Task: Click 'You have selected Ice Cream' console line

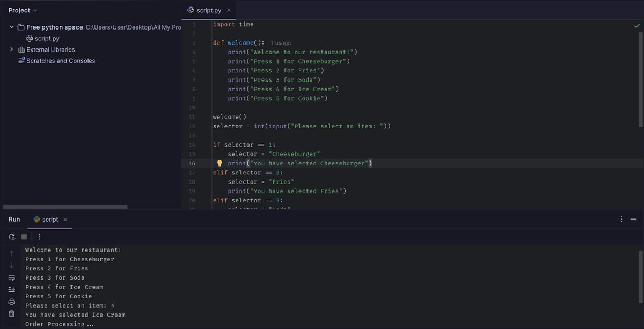Action: tap(75, 315)
